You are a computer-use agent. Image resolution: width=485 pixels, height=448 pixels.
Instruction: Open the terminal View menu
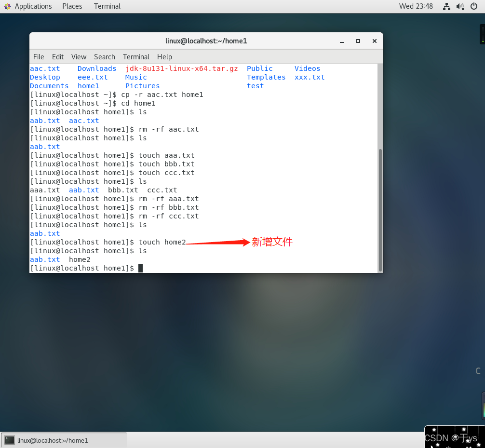click(x=79, y=57)
